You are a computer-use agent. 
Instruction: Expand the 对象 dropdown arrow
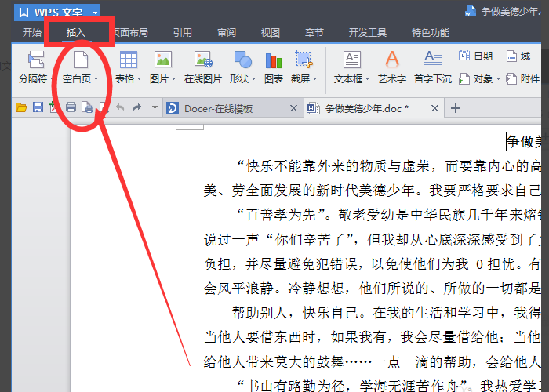pyautogui.click(x=498, y=79)
